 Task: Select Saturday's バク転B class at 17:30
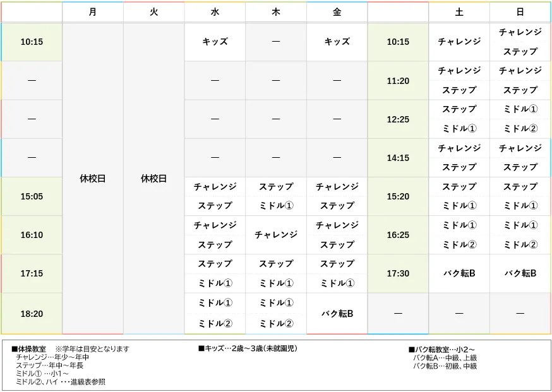coord(459,274)
